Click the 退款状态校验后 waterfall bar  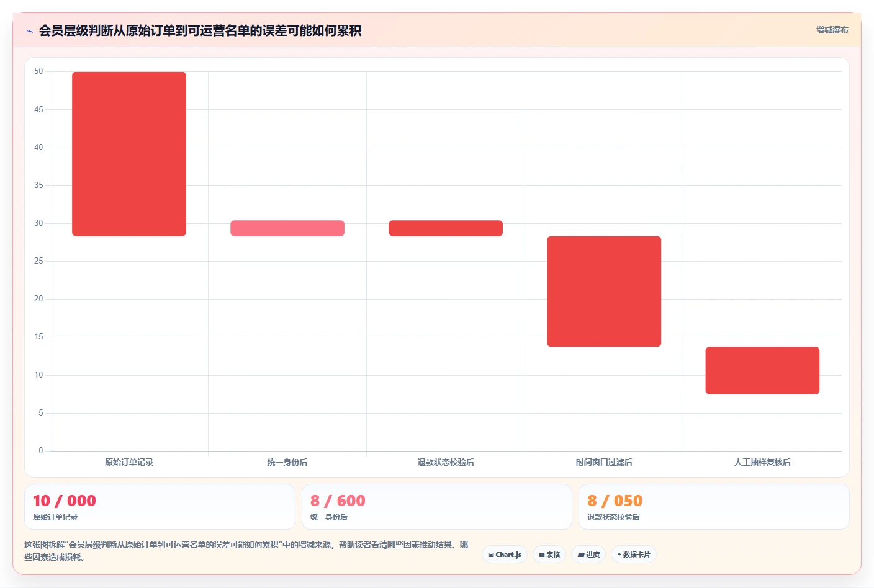click(446, 228)
